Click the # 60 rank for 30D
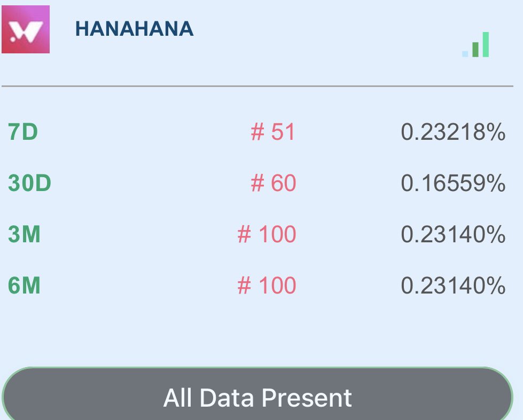 [273, 183]
